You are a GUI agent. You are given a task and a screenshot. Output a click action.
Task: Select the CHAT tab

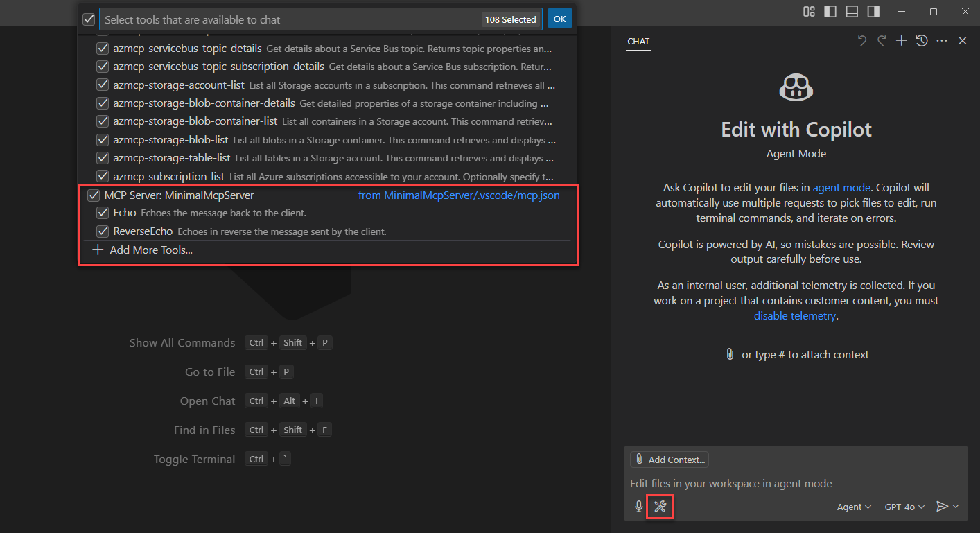(638, 41)
